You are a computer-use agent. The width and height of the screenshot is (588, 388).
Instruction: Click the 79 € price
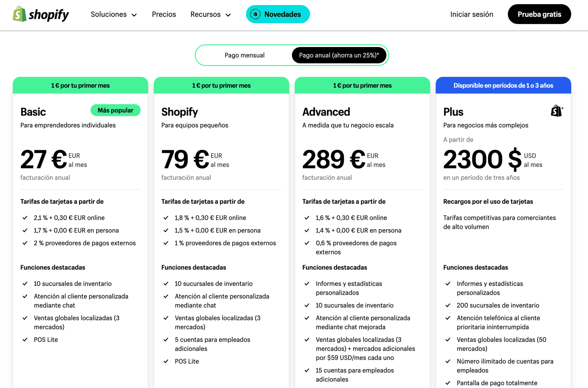[x=185, y=159]
